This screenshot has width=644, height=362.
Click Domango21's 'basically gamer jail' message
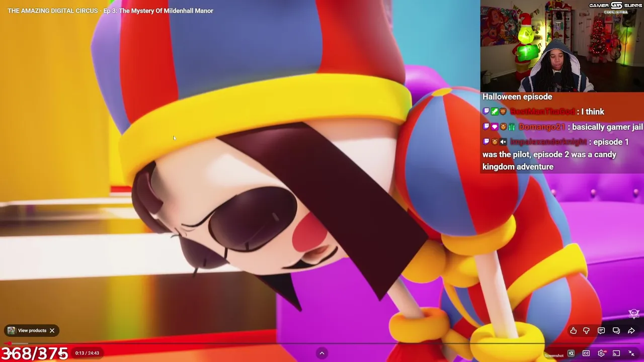[562, 127]
